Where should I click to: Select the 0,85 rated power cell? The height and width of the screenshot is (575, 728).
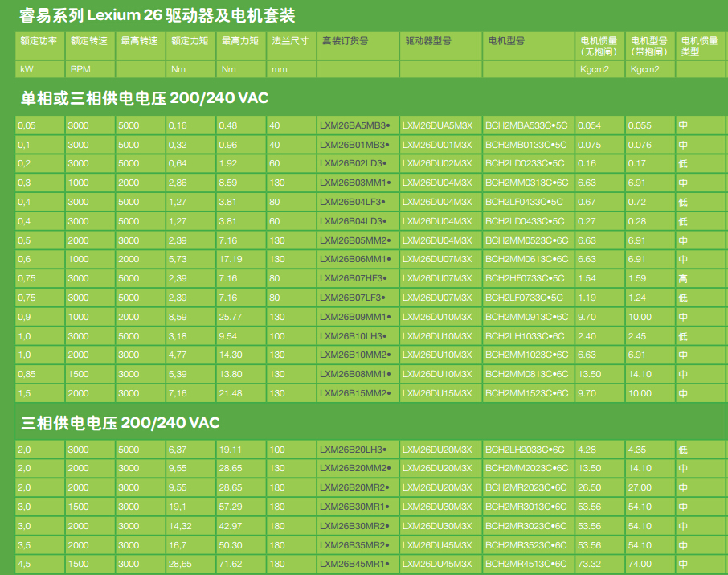point(27,374)
